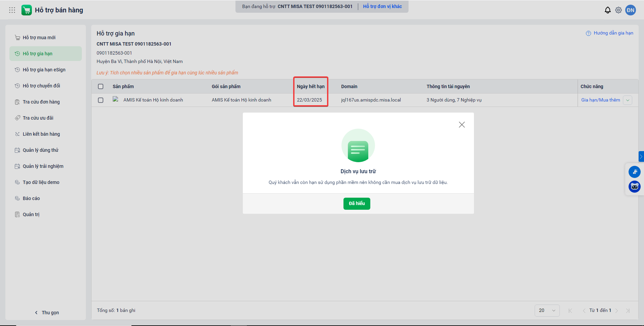Click the domain jql167us.amispdc.misa.local

371,100
